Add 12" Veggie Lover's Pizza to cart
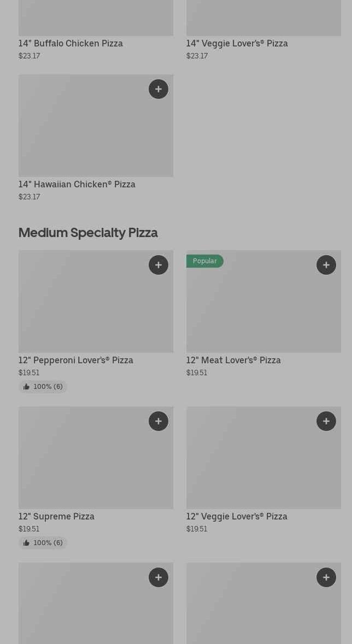The height and width of the screenshot is (644, 352). click(x=326, y=421)
